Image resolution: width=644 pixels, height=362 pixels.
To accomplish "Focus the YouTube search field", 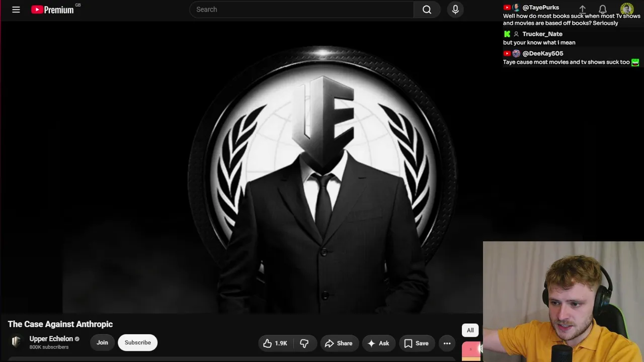I will pos(301,10).
